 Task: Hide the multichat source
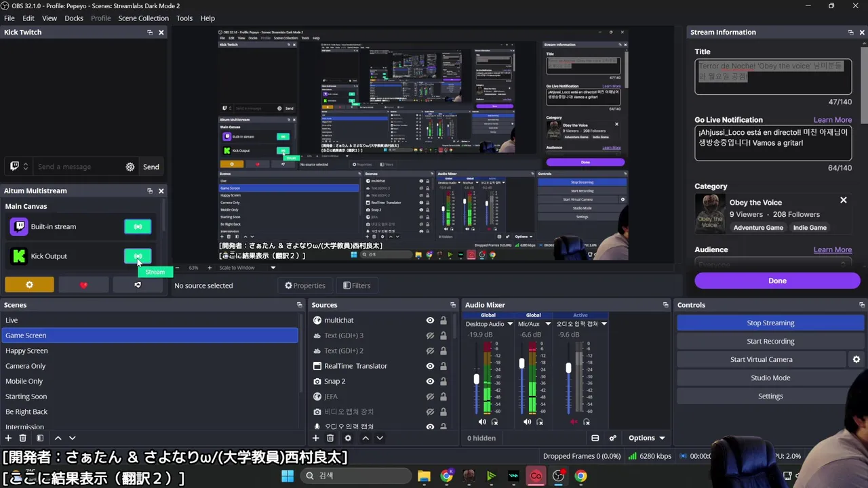click(430, 321)
